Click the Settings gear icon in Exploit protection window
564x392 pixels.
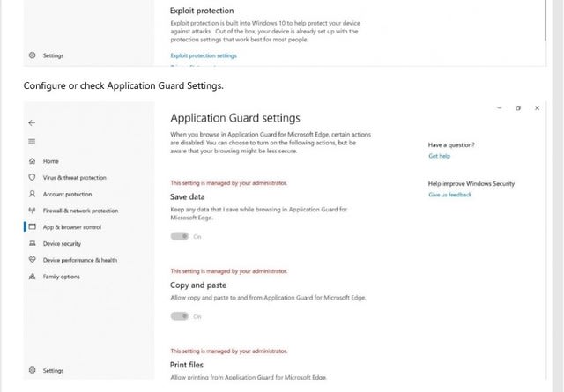[x=32, y=55]
